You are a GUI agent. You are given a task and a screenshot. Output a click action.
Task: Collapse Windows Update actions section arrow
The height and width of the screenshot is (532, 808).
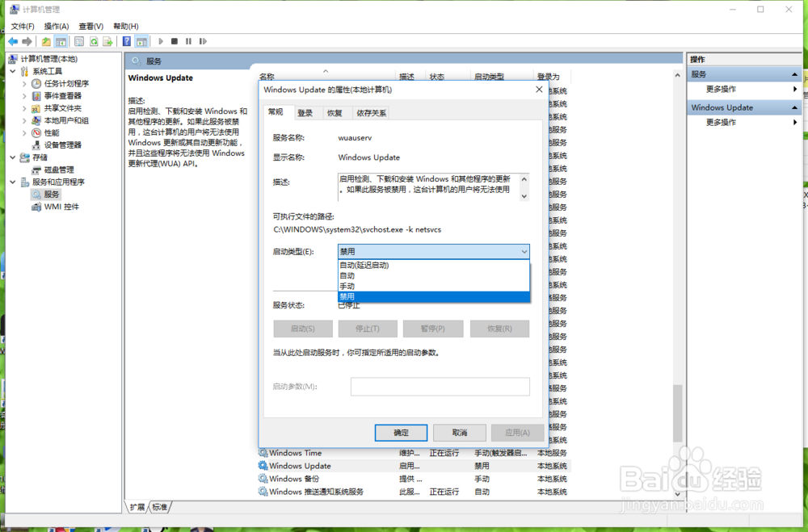pyautogui.click(x=794, y=107)
